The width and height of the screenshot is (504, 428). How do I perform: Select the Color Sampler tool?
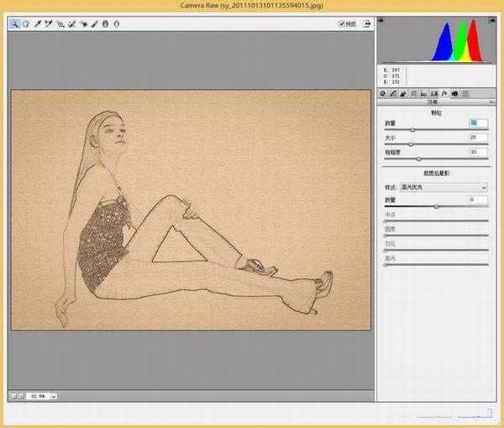point(49,24)
